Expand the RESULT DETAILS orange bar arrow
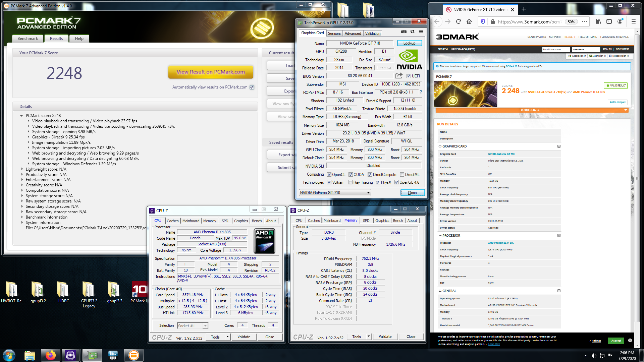Screen dimensions: 644x362 [626, 110]
